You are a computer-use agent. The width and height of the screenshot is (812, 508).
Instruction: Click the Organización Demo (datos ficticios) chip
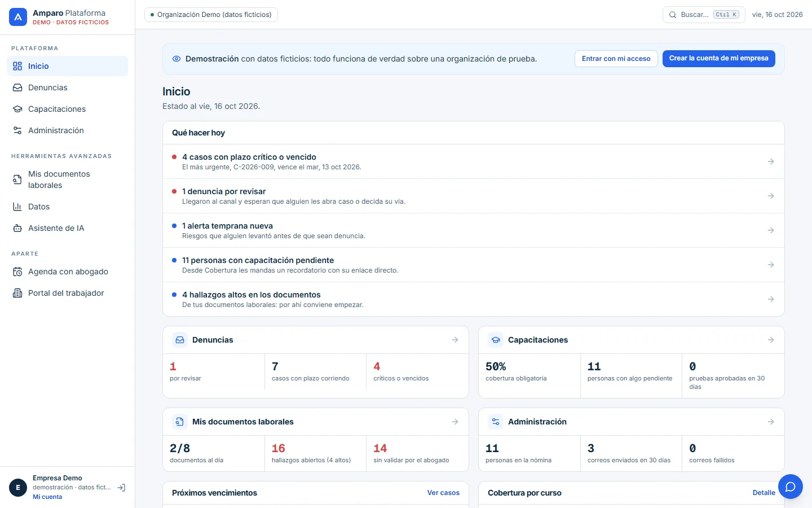211,15
